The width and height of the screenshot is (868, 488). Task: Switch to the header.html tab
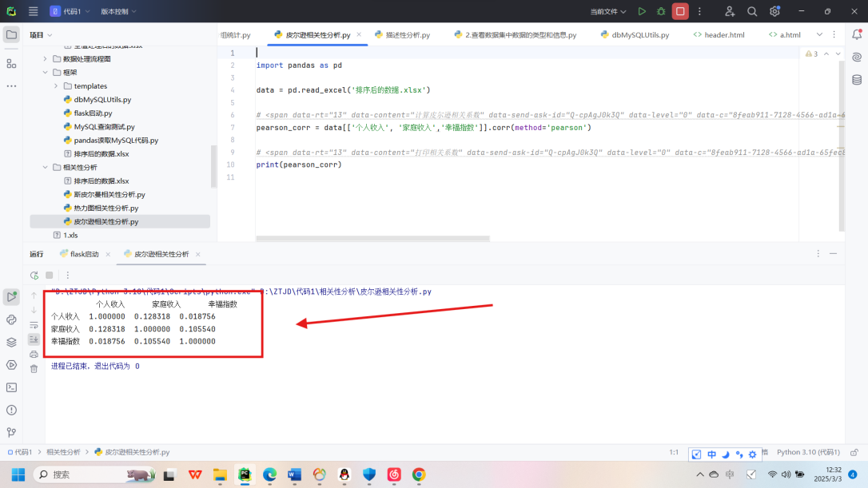[719, 34]
